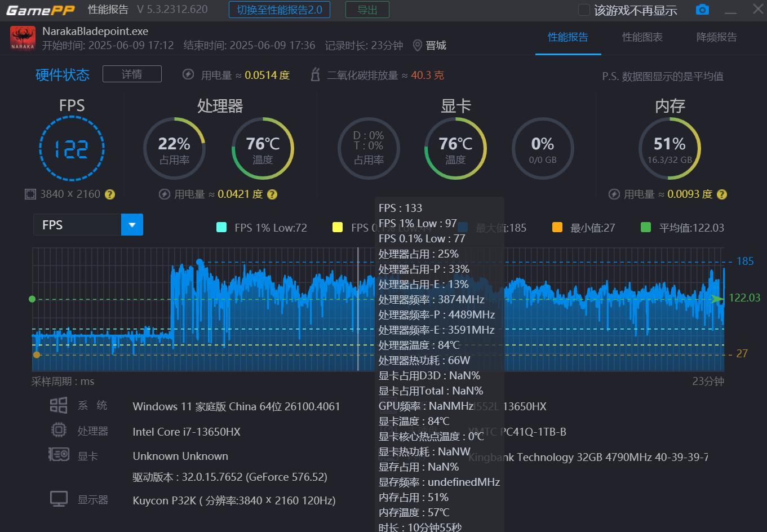Switch to the 性能图表 tab
This screenshot has width=767, height=532.
pos(642,37)
